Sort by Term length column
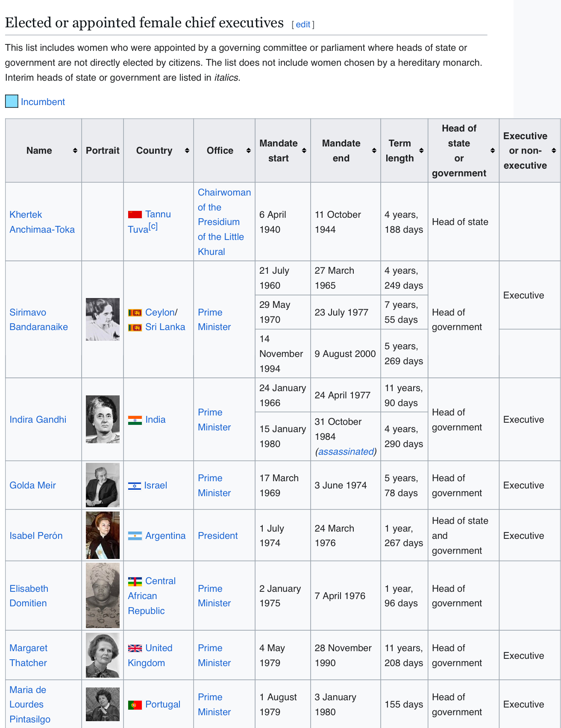561x728 pixels. point(421,151)
